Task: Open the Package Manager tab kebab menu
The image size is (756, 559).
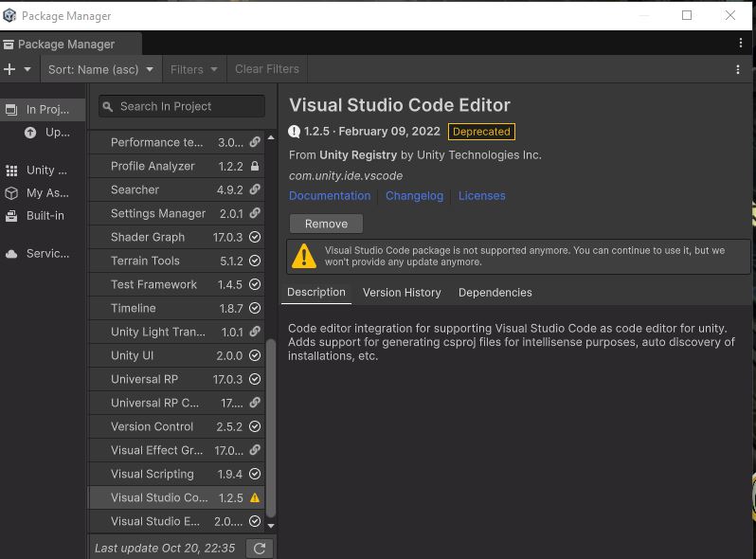Action: click(x=741, y=43)
